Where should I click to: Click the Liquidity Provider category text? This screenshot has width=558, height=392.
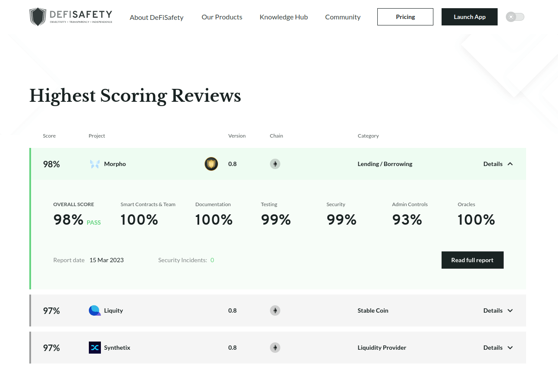point(382,348)
